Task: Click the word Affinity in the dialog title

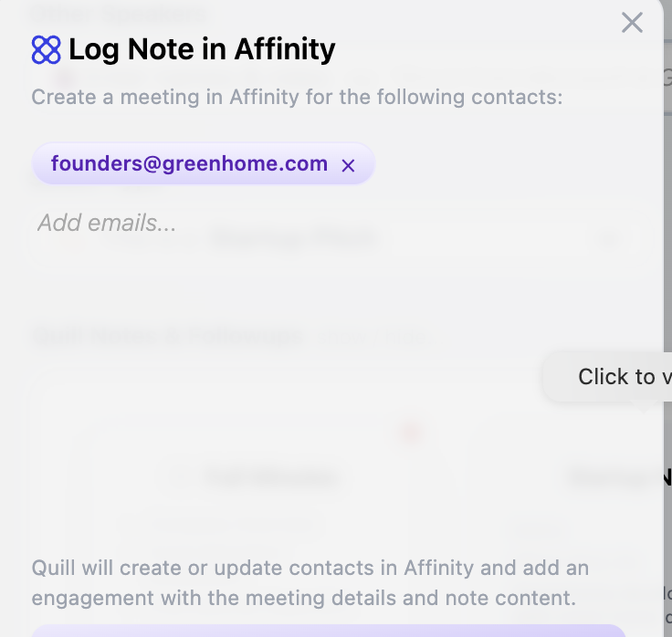Action: 284,49
